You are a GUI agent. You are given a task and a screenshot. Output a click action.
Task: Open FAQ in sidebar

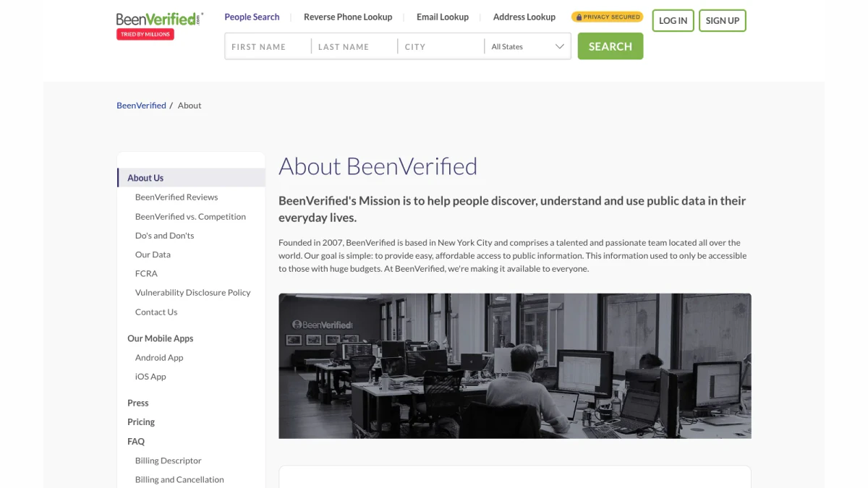click(136, 441)
